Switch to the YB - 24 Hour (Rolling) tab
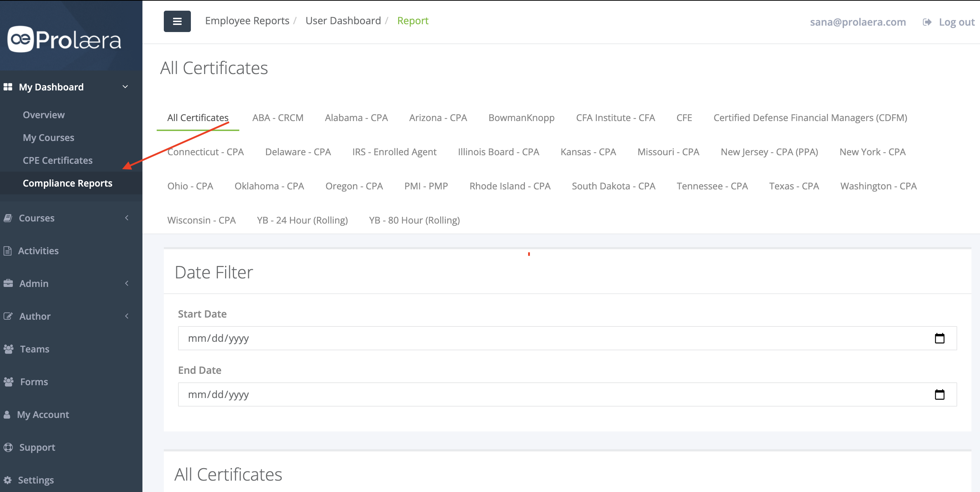Viewport: 980px width, 492px height. coord(302,220)
